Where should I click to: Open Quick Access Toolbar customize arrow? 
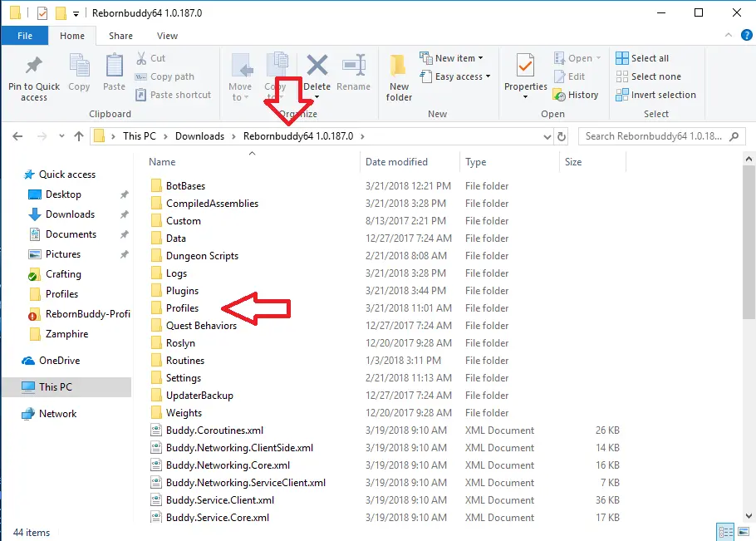[x=76, y=14]
